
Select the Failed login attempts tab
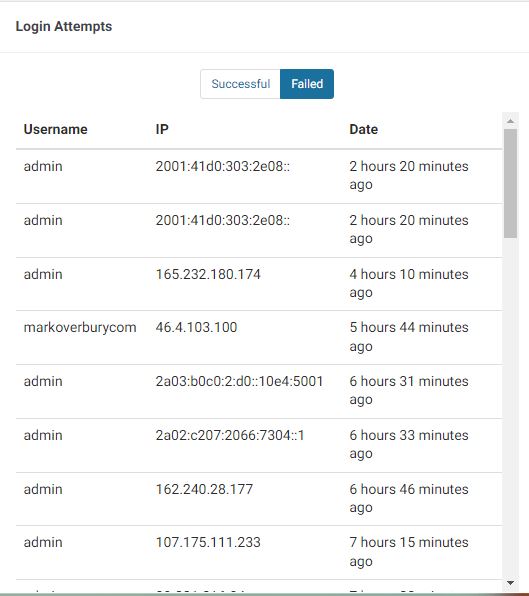(x=307, y=84)
